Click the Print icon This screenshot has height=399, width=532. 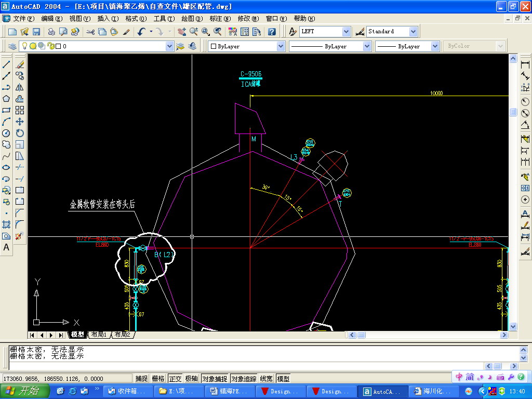[x=51, y=32]
